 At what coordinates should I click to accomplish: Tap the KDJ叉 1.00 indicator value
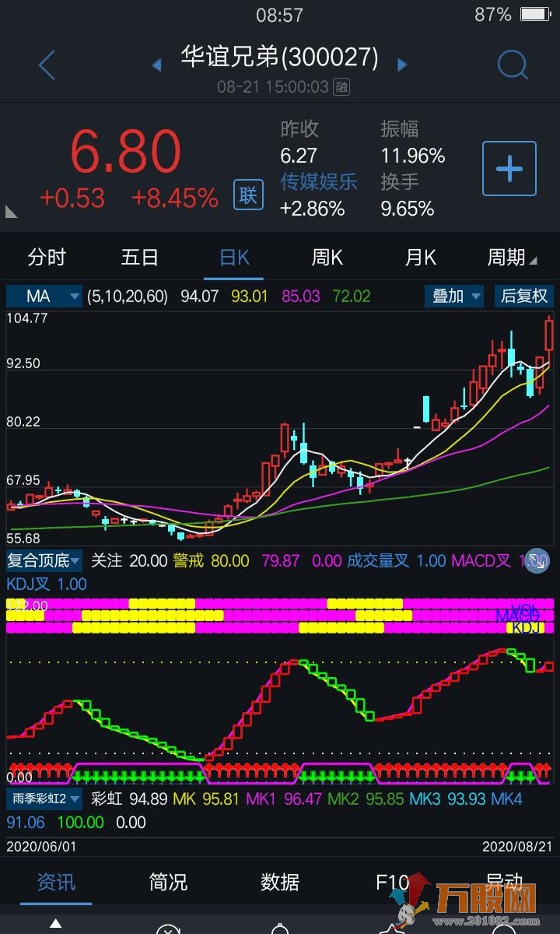(x=47, y=584)
